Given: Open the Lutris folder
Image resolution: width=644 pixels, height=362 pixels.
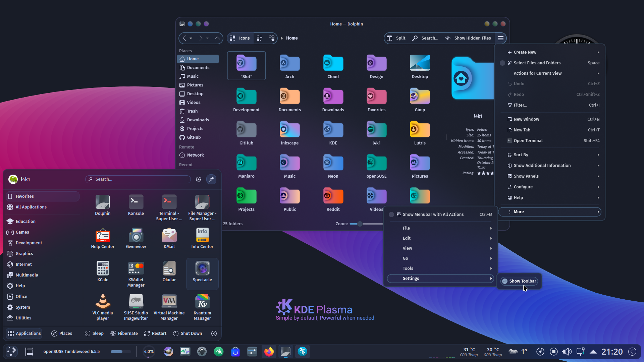Looking at the screenshot, I should 420,133.
